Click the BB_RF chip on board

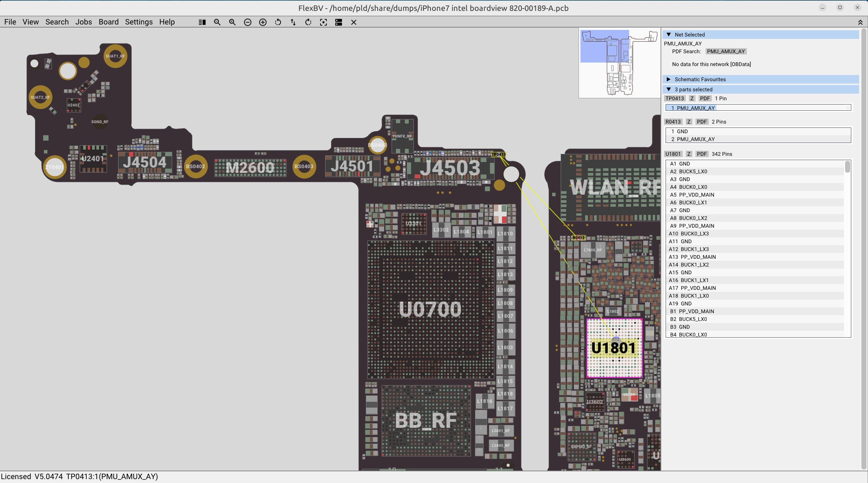point(426,420)
